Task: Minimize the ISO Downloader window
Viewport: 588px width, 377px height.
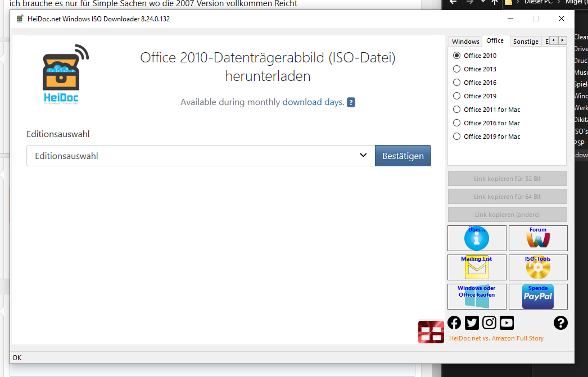Action: pyautogui.click(x=510, y=19)
